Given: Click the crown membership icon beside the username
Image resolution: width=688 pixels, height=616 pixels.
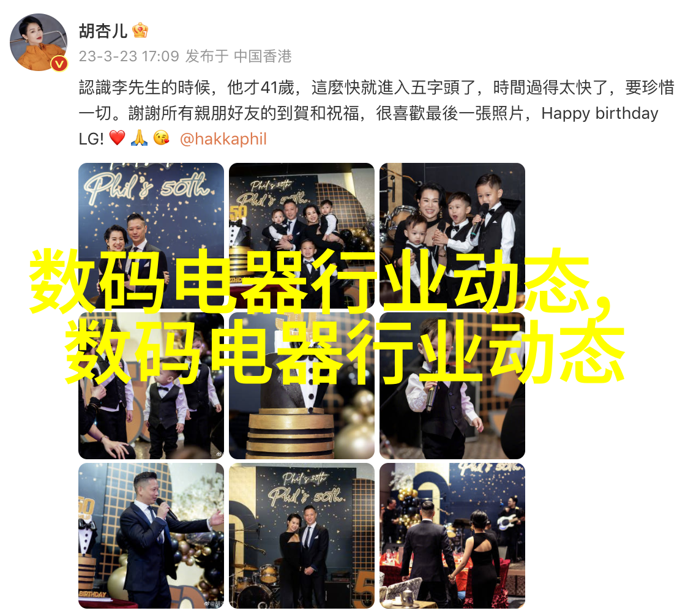Looking at the screenshot, I should click(x=140, y=30).
